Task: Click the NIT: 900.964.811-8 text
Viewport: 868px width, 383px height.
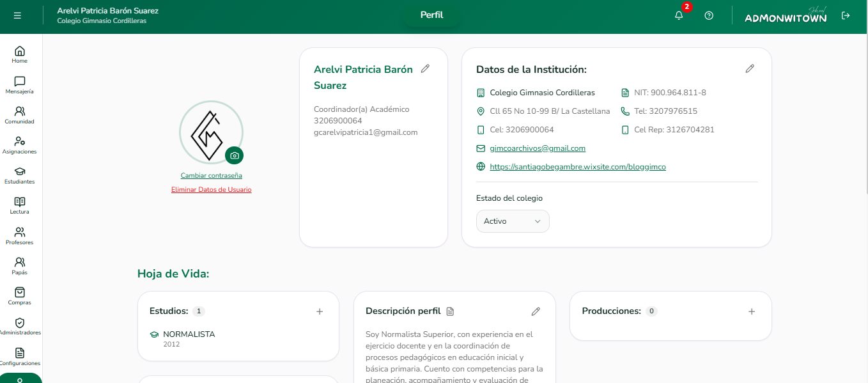Action: point(670,93)
